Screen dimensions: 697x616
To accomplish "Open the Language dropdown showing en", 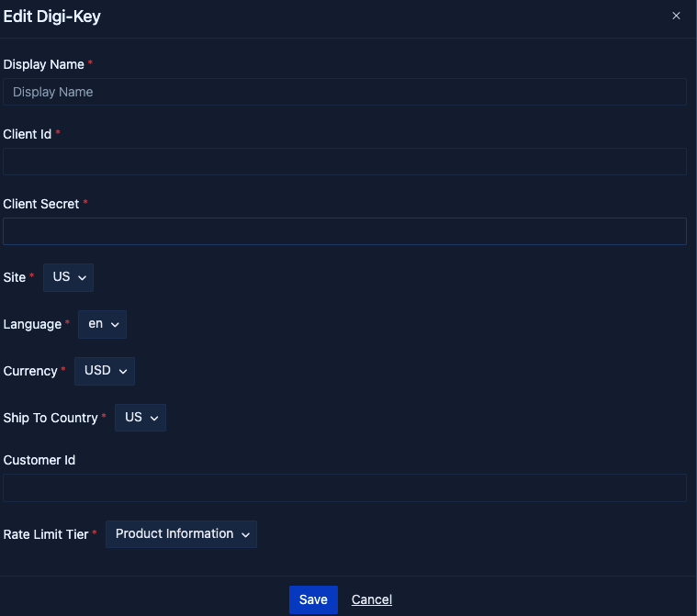I will pyautogui.click(x=102, y=324).
